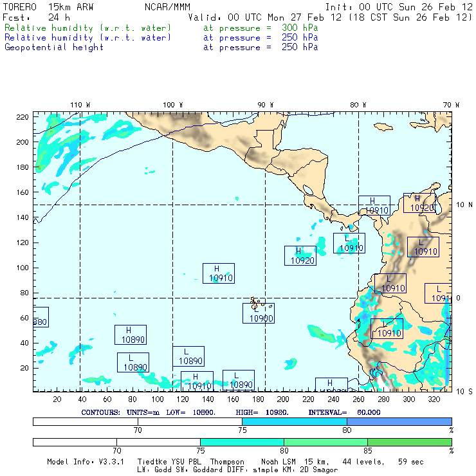The width and height of the screenshot is (476, 476).
Task: Click the dark green above-85% segment of lower colorbar
Action: click(410, 442)
